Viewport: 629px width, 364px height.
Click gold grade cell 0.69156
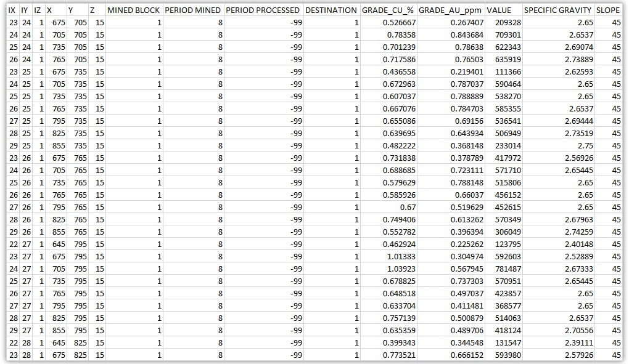pos(451,121)
